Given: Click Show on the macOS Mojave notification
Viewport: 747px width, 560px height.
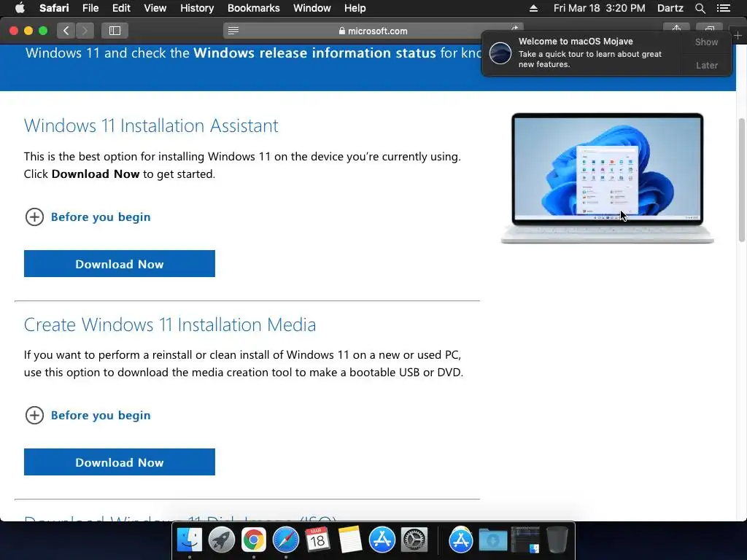Looking at the screenshot, I should point(706,42).
